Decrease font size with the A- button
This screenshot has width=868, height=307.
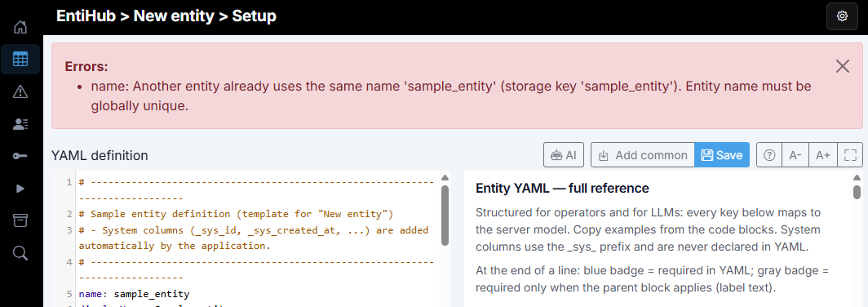[795, 155]
